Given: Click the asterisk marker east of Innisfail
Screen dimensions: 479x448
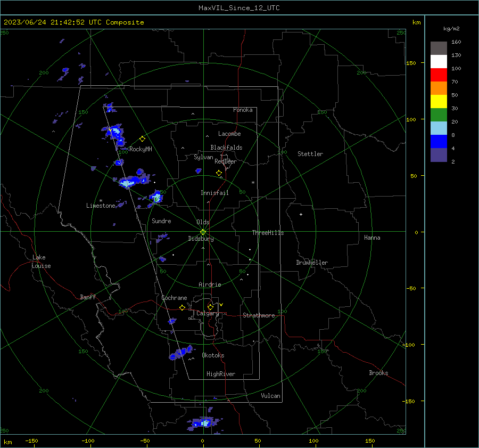Looking at the screenshot, I should (253, 183).
